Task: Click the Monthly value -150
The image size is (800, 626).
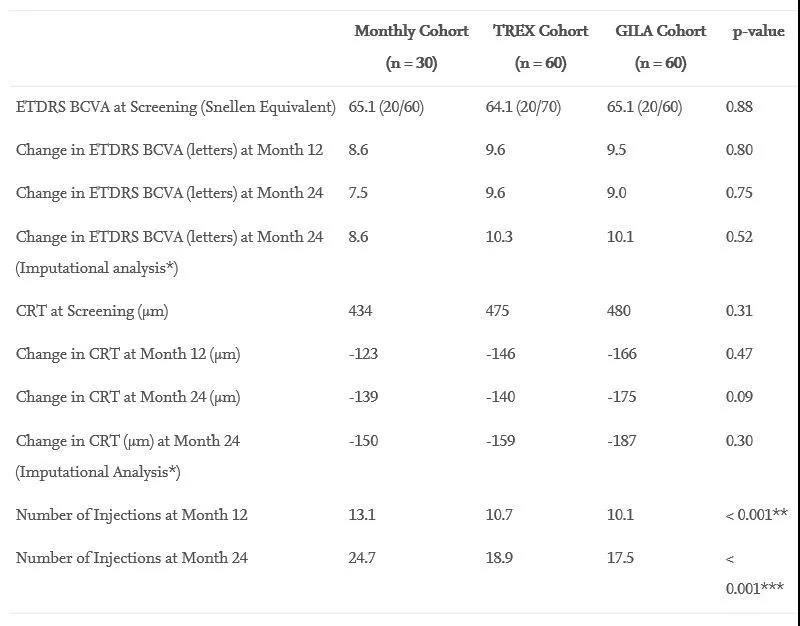Action: coord(363,440)
